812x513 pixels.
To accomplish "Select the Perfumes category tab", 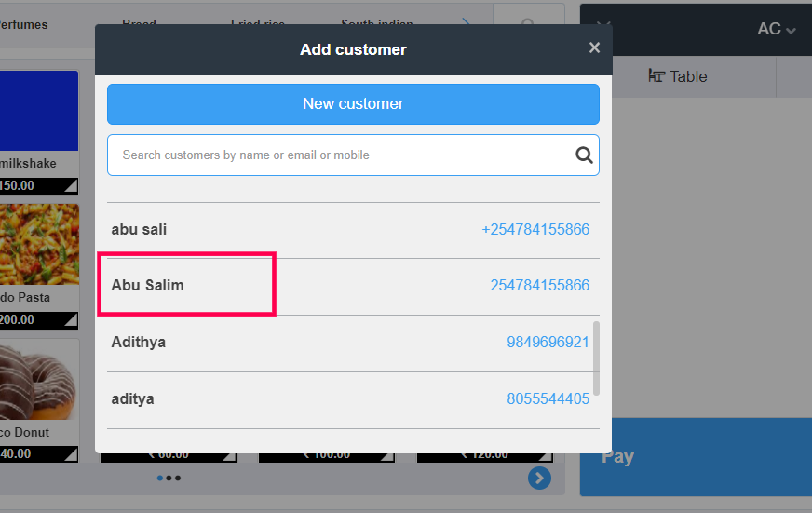I will (x=22, y=24).
